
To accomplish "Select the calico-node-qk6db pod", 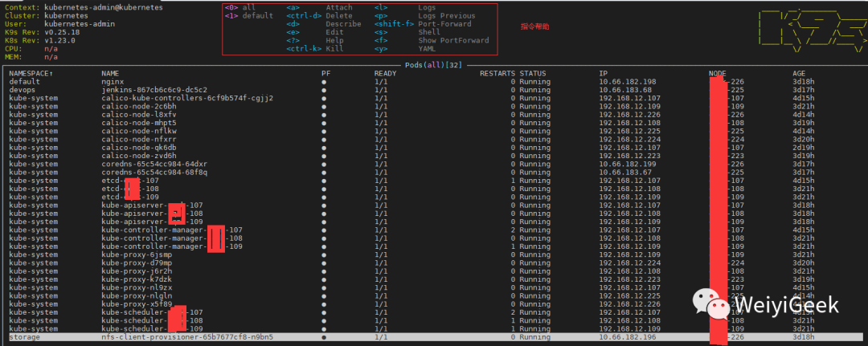I will [139, 148].
